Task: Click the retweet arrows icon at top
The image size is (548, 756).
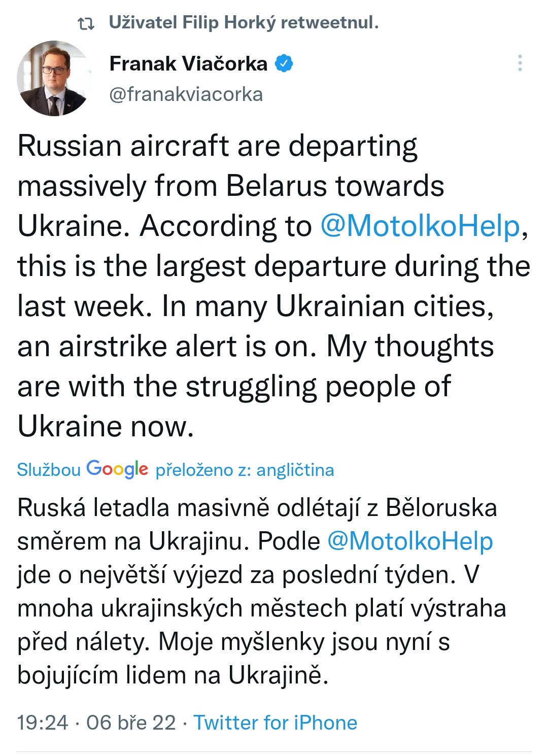Action: point(86,23)
